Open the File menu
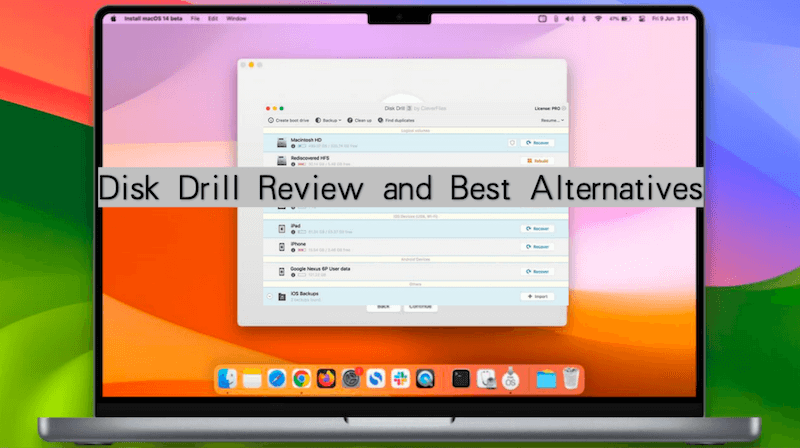Image resolution: width=800 pixels, height=448 pixels. (x=195, y=18)
